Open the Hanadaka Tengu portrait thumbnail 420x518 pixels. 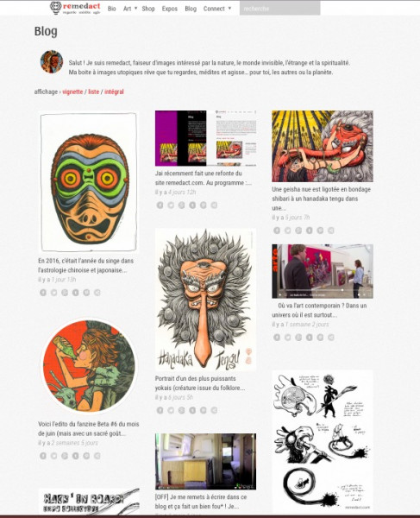pos(205,300)
